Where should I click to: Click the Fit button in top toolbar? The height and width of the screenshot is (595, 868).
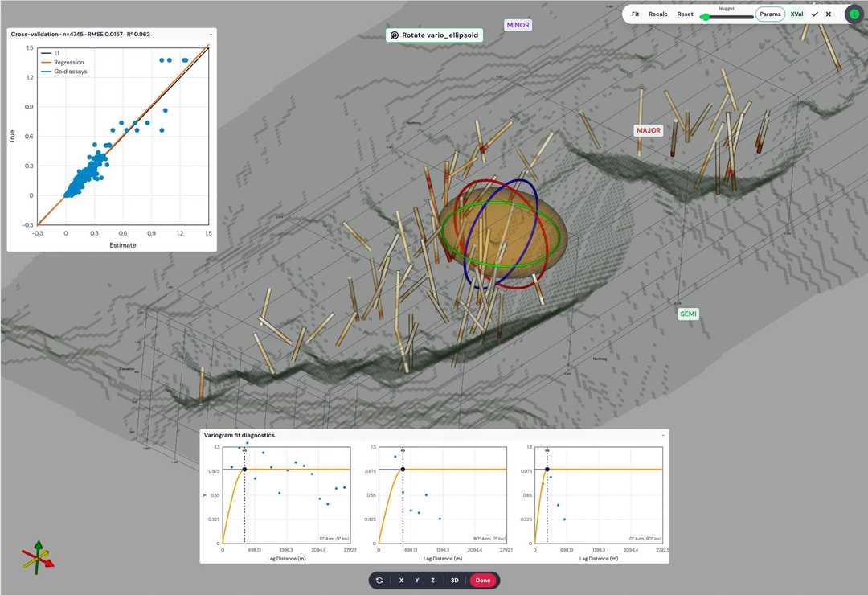[x=635, y=14]
